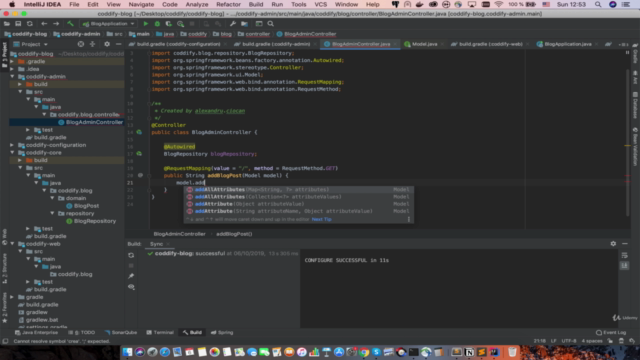The width and height of the screenshot is (640, 360).
Task: Click the UTF-8 encoding in status bar
Action: tap(569, 341)
